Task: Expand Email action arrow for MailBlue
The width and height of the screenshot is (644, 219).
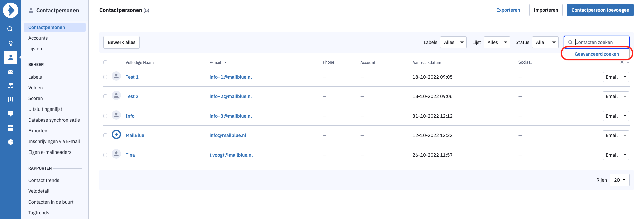Action: point(625,135)
